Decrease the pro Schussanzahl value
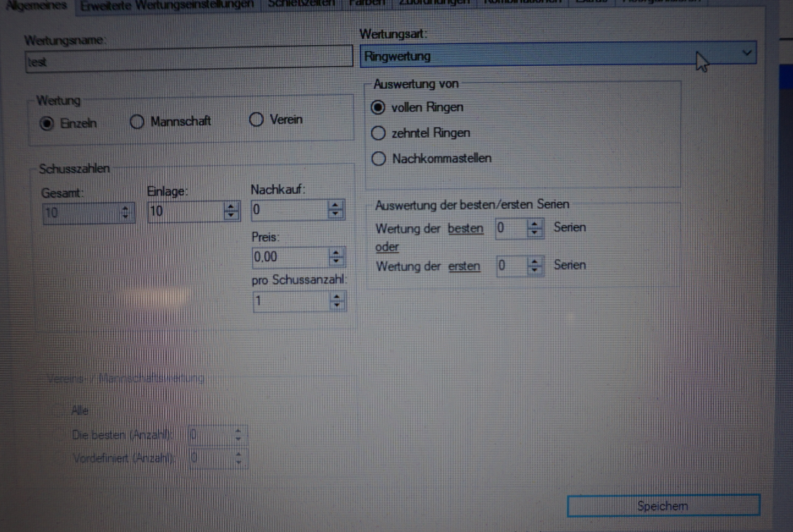 [x=336, y=305]
